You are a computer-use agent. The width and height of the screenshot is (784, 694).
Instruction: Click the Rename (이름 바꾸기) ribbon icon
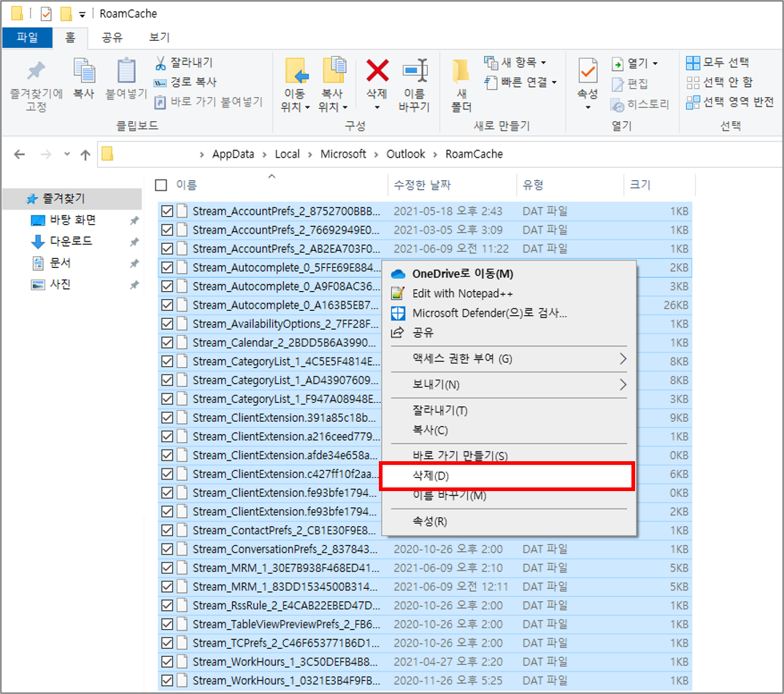point(415,70)
